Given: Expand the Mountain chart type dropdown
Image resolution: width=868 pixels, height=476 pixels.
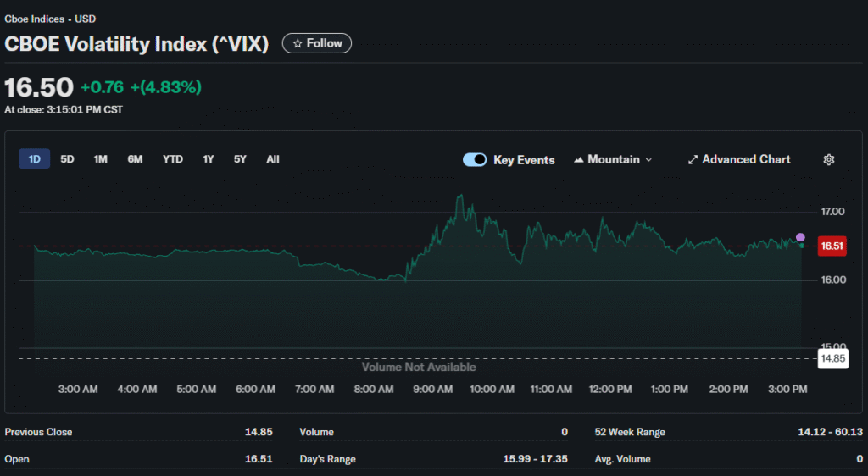Looking at the screenshot, I should coord(614,160).
